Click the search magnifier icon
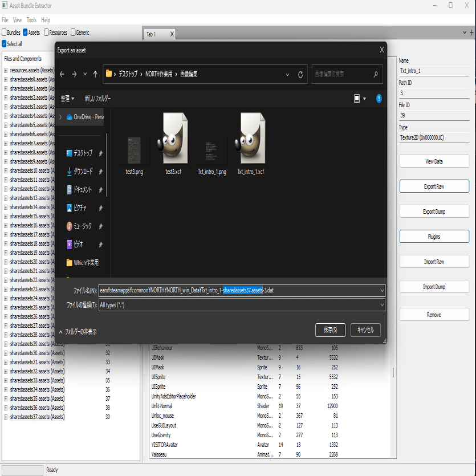Image resolution: width=476 pixels, height=476 pixels. click(376, 74)
